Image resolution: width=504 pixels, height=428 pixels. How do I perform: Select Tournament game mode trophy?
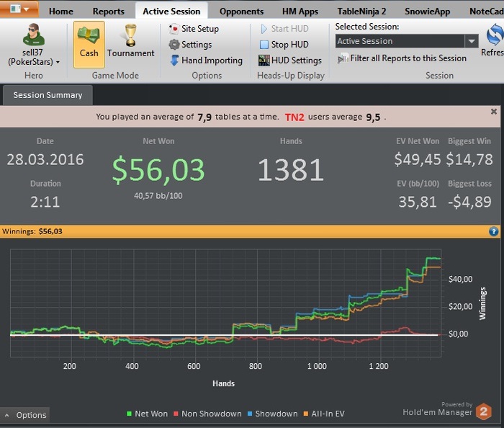(x=130, y=35)
